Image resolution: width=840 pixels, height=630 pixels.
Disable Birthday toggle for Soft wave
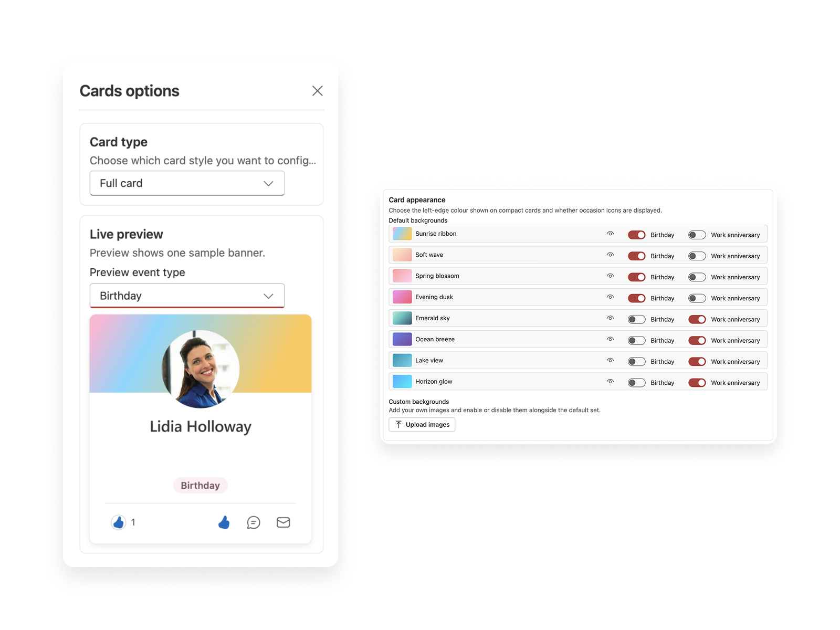(637, 256)
